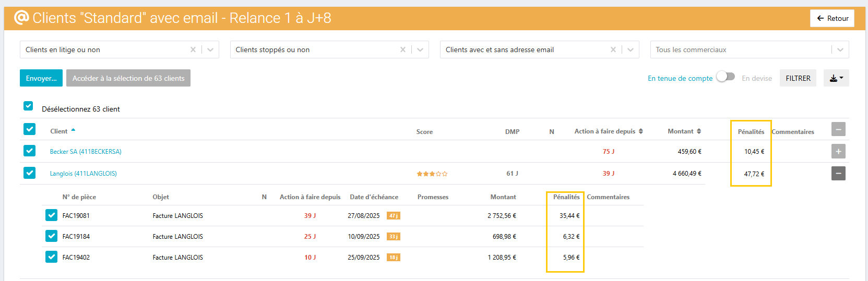Sort by 'Action à faire depuis' column
The width and height of the screenshot is (868, 281).
(x=640, y=131)
